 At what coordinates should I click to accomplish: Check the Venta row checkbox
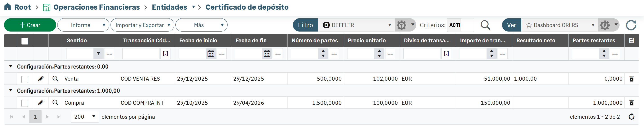point(25,79)
